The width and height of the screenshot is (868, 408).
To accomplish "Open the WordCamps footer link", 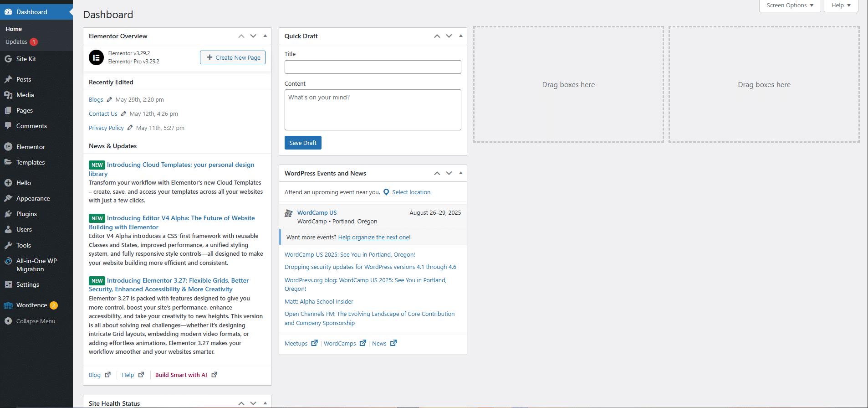I will 340,343.
